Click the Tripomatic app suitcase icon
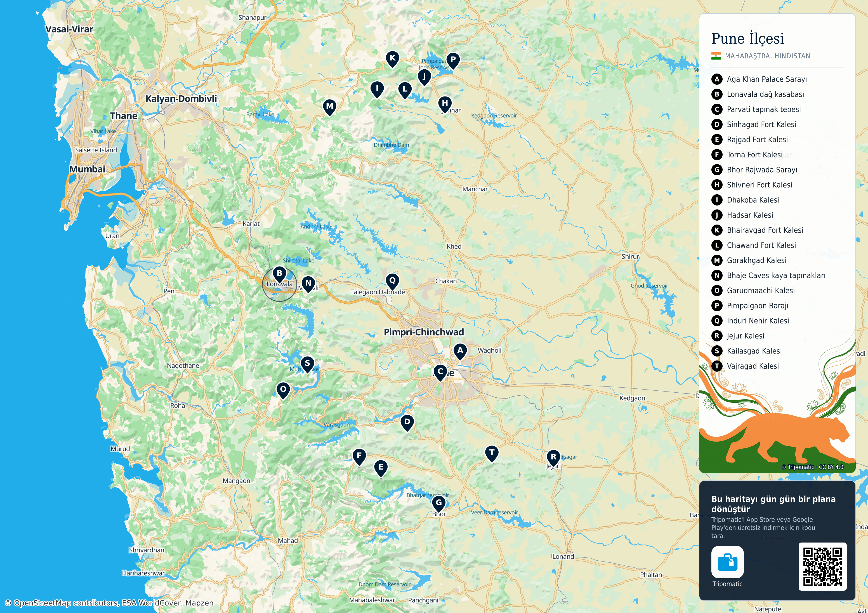The width and height of the screenshot is (868, 613). (x=727, y=562)
